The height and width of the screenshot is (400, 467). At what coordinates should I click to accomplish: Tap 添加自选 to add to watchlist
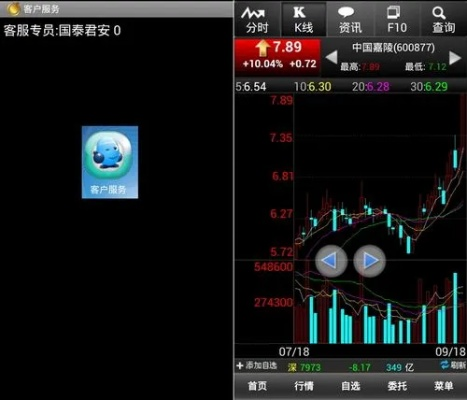click(x=257, y=366)
